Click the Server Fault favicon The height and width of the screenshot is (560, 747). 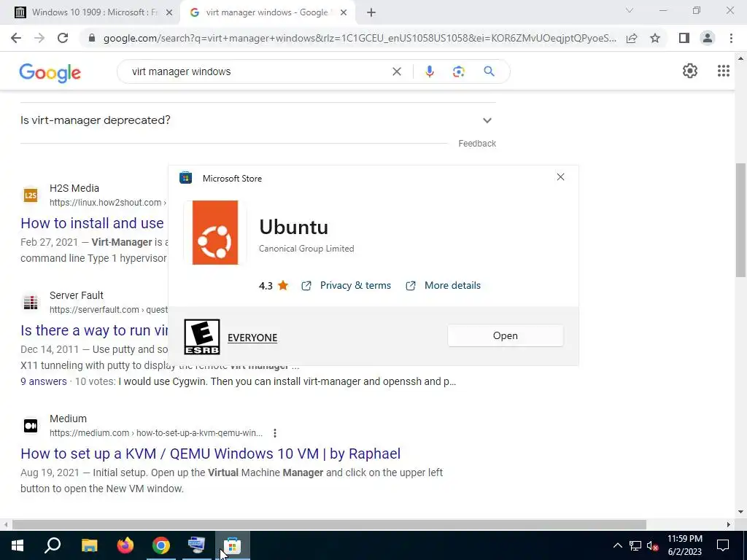pos(31,303)
